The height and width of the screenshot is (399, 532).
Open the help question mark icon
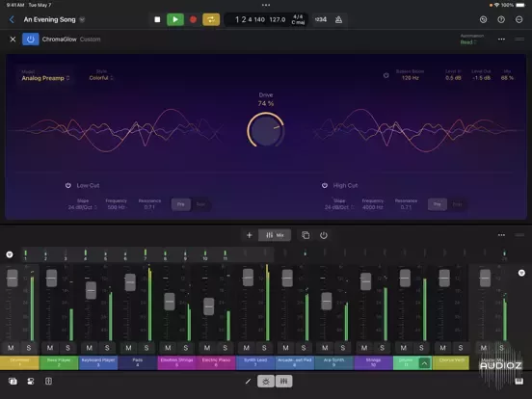501,19
